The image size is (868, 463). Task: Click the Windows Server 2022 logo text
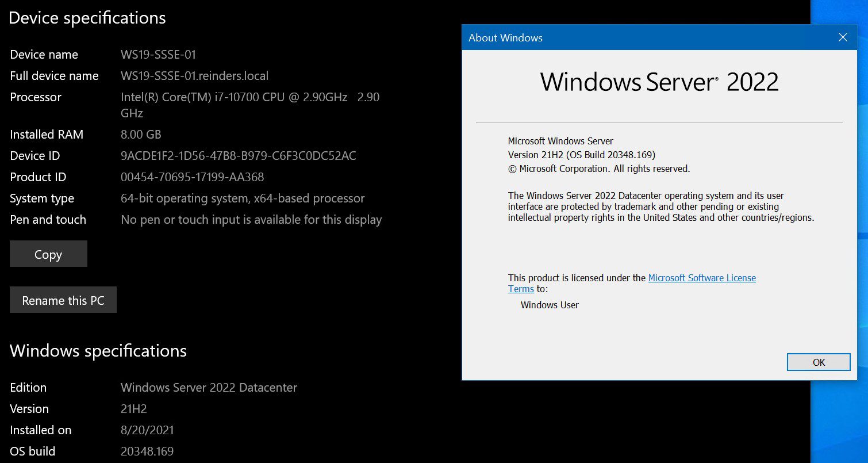659,82
